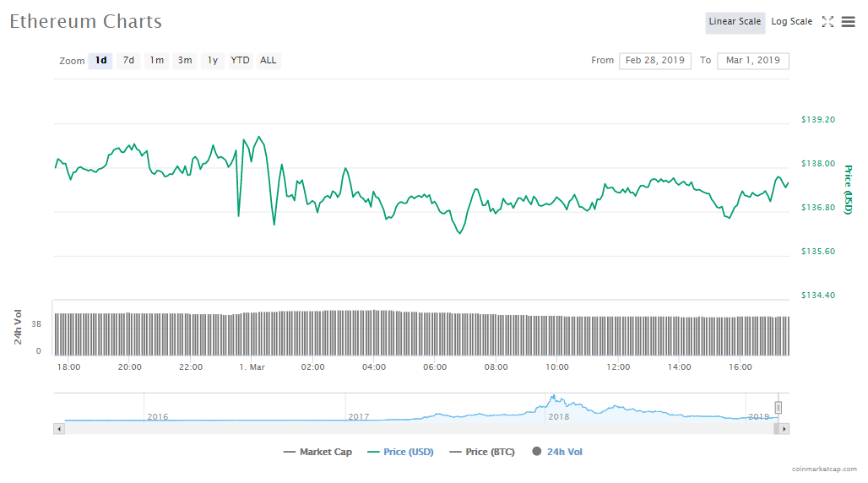Select 3m zoom range
The height and width of the screenshot is (483, 868).
(x=185, y=61)
